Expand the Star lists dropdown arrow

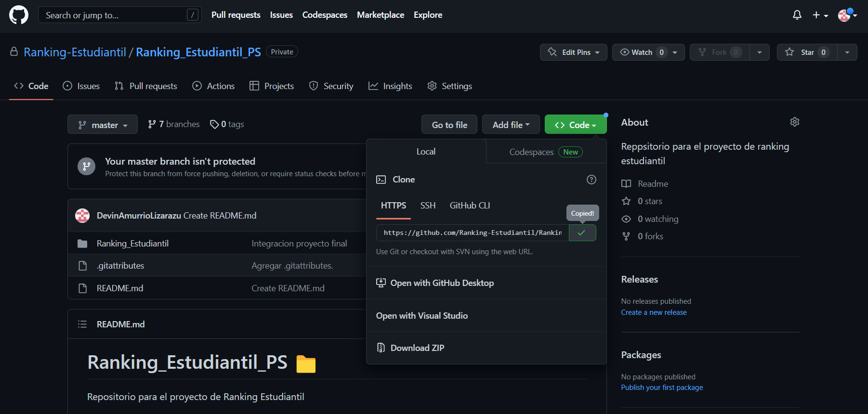pyautogui.click(x=847, y=52)
